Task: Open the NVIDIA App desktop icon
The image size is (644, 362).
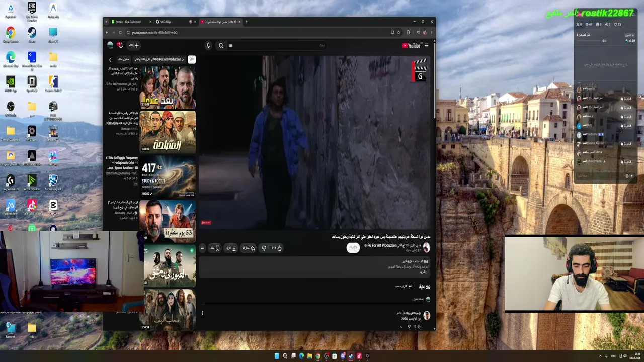Action: tap(11, 83)
